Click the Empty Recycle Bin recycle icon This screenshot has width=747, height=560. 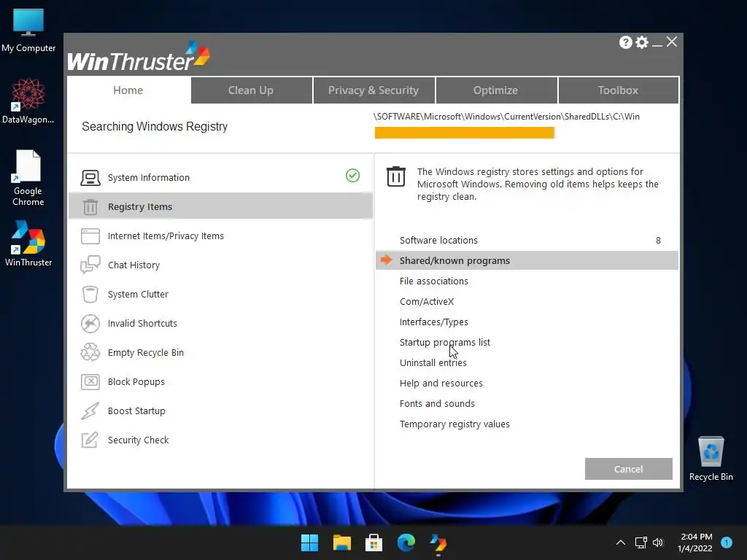(x=90, y=352)
